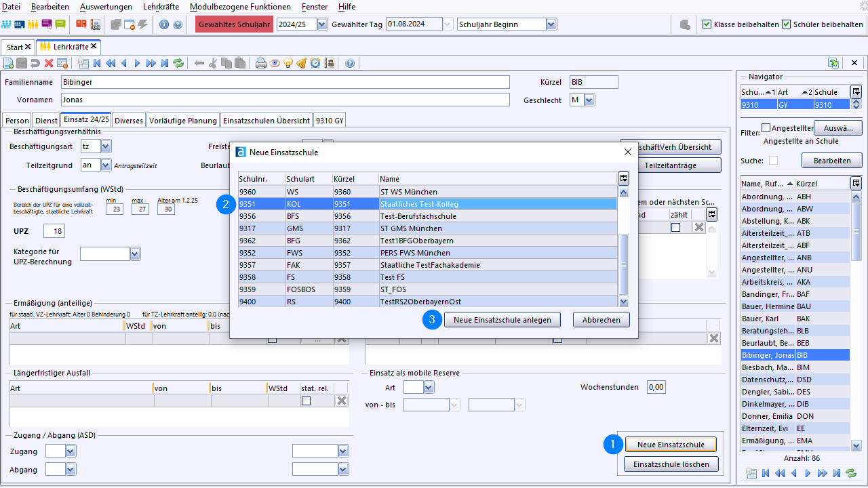This screenshot has width=868, height=488.
Task: Open the Abgang dropdown
Action: (71, 469)
